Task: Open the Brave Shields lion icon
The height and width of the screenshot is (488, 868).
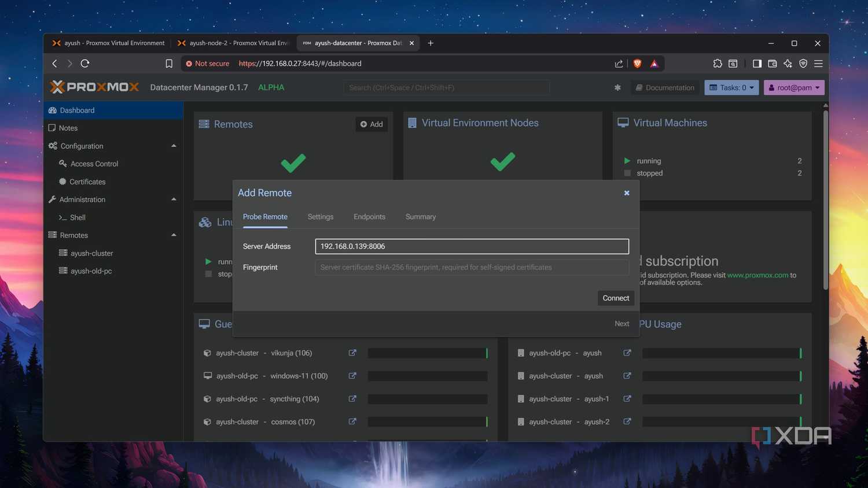Action: [x=637, y=64]
